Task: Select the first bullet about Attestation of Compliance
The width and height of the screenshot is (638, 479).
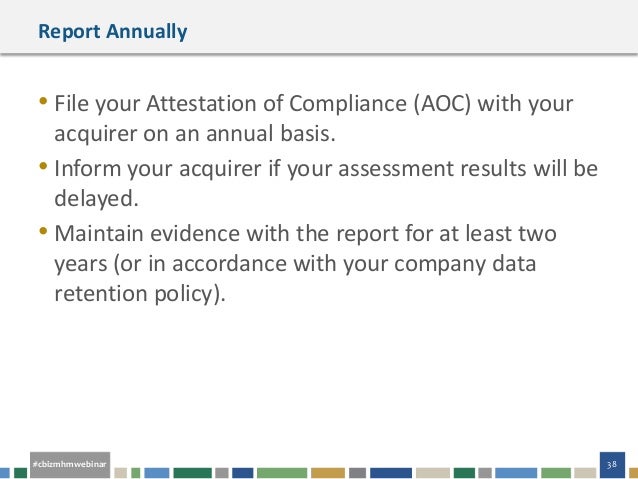Action: pyautogui.click(x=314, y=118)
